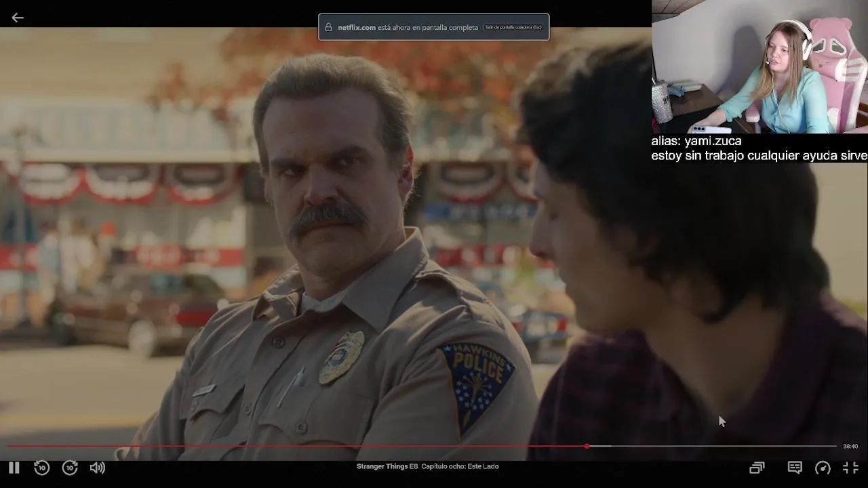Exit fullscreen mode icon
Viewport: 868px width, 488px height.
tap(850, 468)
